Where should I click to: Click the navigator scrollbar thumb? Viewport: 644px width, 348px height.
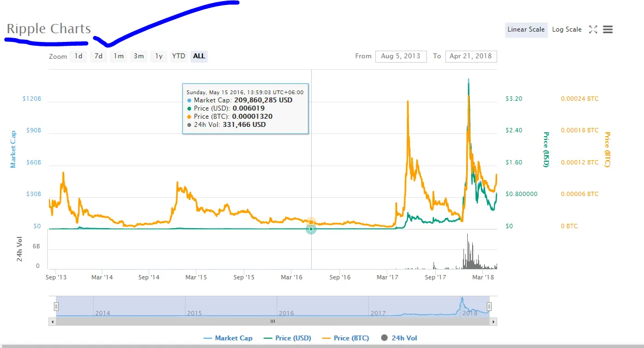tap(273, 322)
